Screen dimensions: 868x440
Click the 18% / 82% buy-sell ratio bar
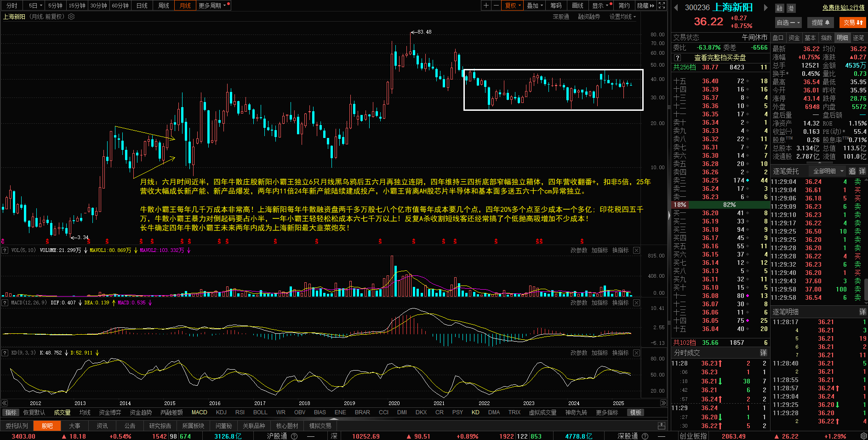point(720,205)
